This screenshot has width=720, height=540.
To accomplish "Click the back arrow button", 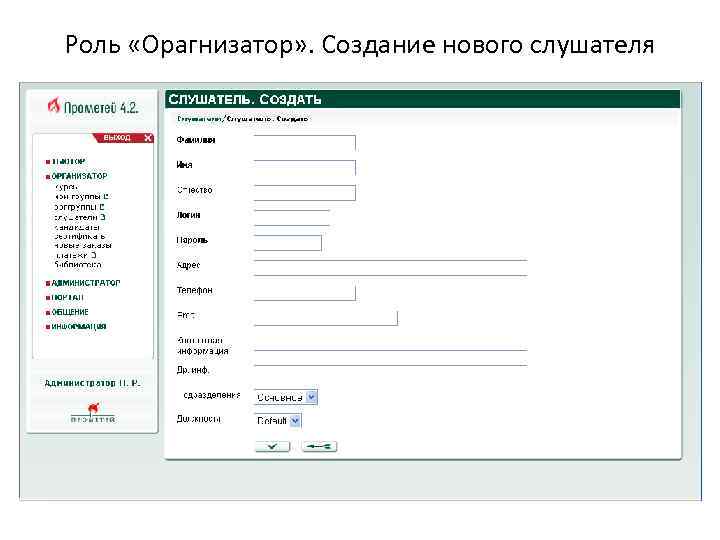I will [320, 446].
